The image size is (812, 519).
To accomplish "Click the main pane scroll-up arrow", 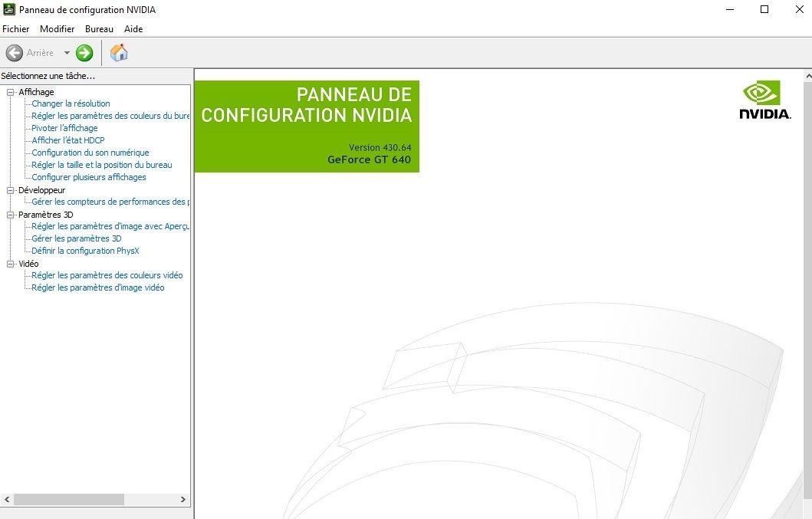I will click(808, 76).
